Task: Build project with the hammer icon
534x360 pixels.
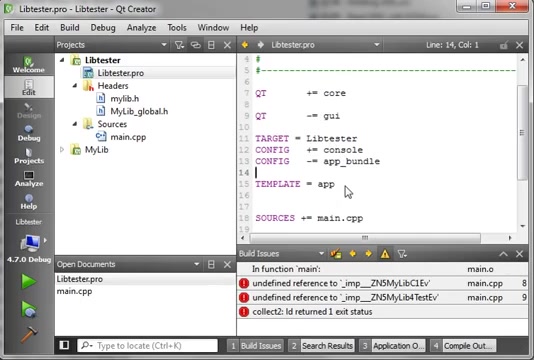Action: [29, 334]
